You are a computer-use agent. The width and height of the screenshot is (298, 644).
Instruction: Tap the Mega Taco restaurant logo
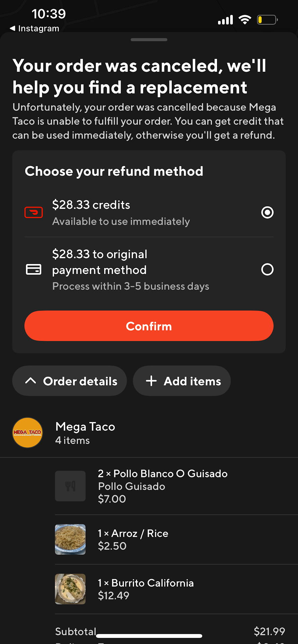tap(28, 433)
